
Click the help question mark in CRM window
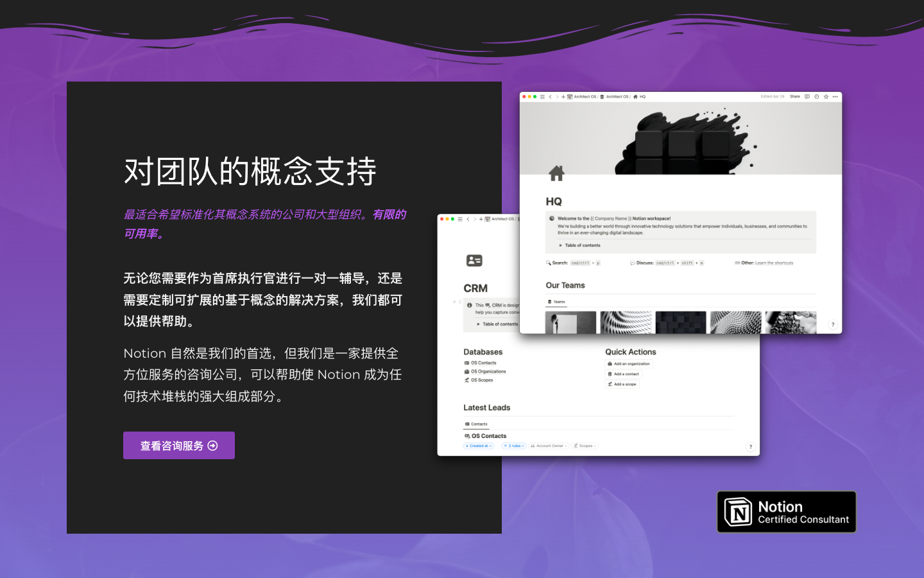pyautogui.click(x=751, y=447)
